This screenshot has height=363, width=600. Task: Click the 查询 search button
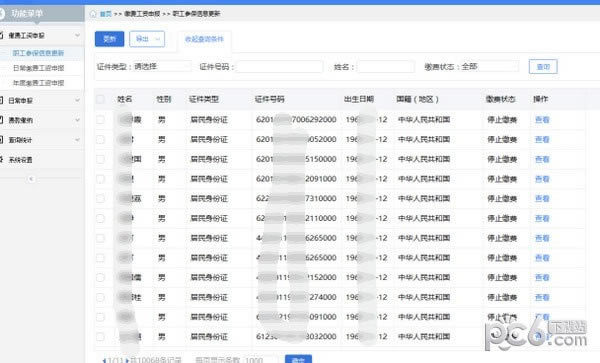pos(543,67)
